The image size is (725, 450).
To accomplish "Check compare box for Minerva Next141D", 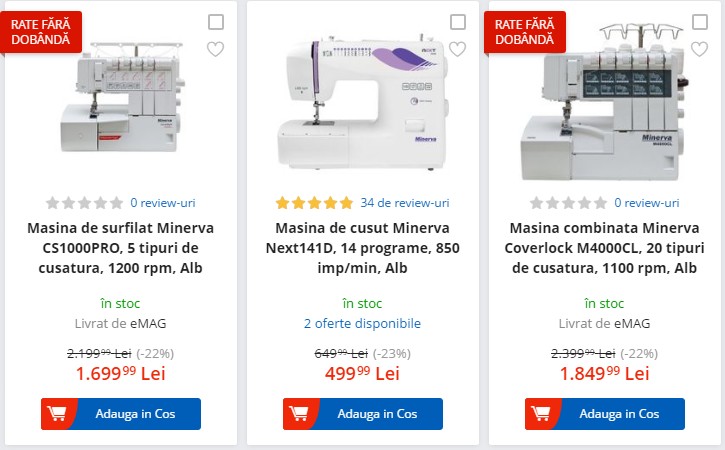I will pyautogui.click(x=457, y=22).
